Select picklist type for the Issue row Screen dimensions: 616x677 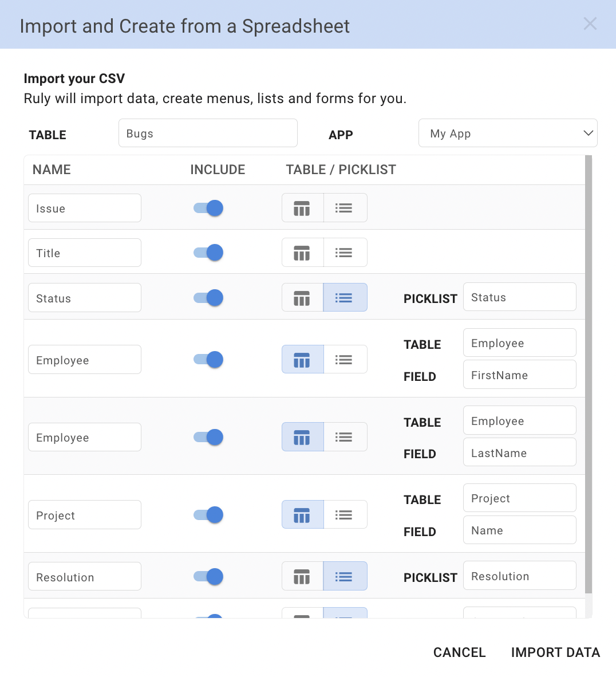(x=344, y=208)
